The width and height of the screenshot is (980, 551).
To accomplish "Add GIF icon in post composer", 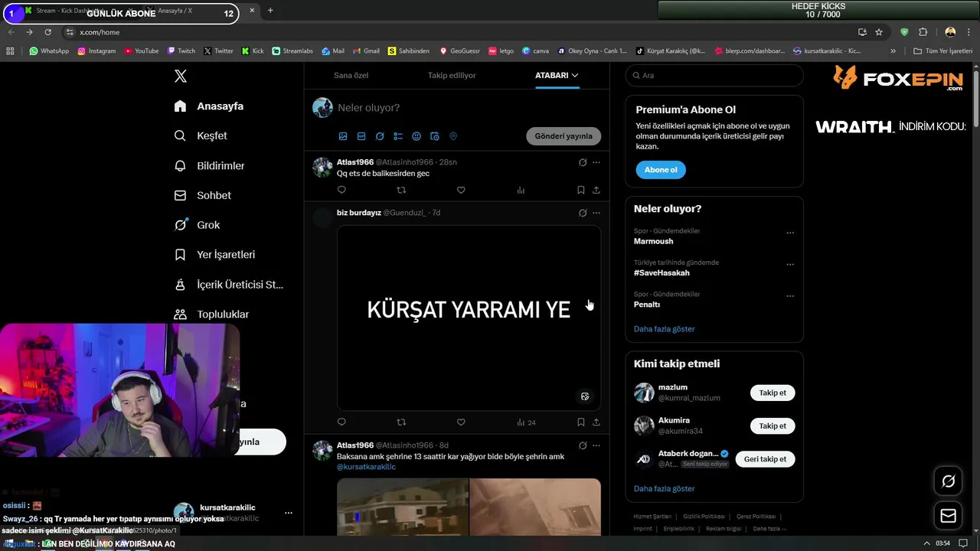I will pyautogui.click(x=361, y=136).
